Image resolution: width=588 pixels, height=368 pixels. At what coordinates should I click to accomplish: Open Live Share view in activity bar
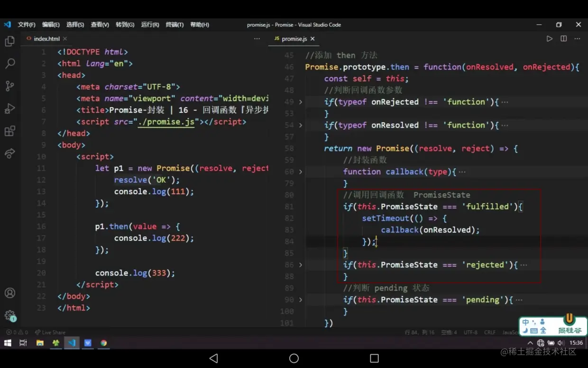coord(9,153)
